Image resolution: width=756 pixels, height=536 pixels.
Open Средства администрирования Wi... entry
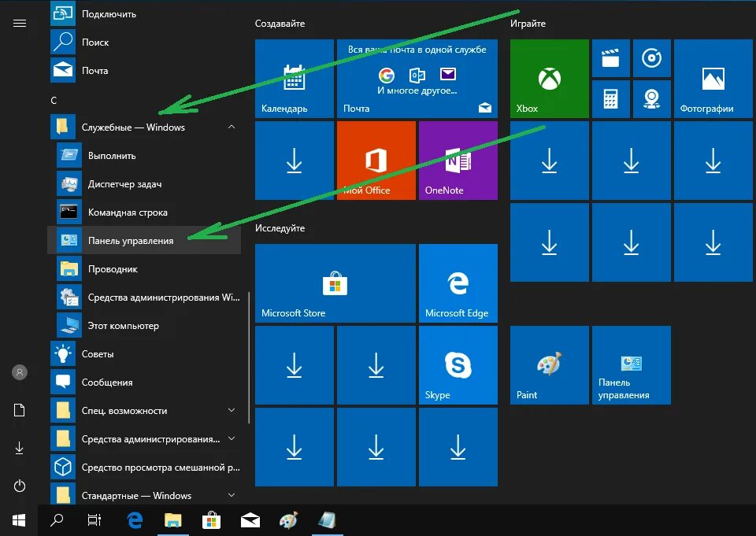point(144,298)
